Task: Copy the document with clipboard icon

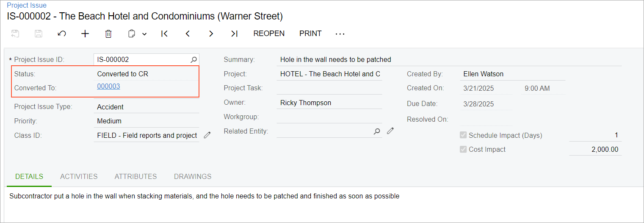Action: (132, 34)
